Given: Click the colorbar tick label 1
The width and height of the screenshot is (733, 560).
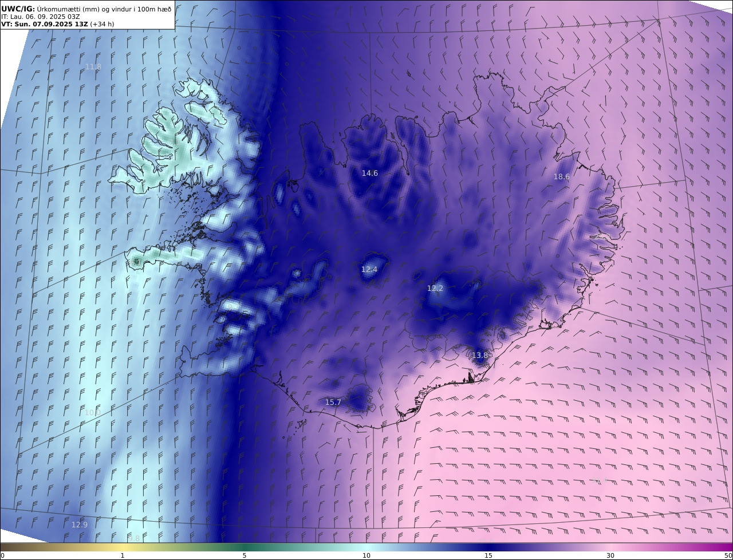Looking at the screenshot, I should click(x=123, y=556).
